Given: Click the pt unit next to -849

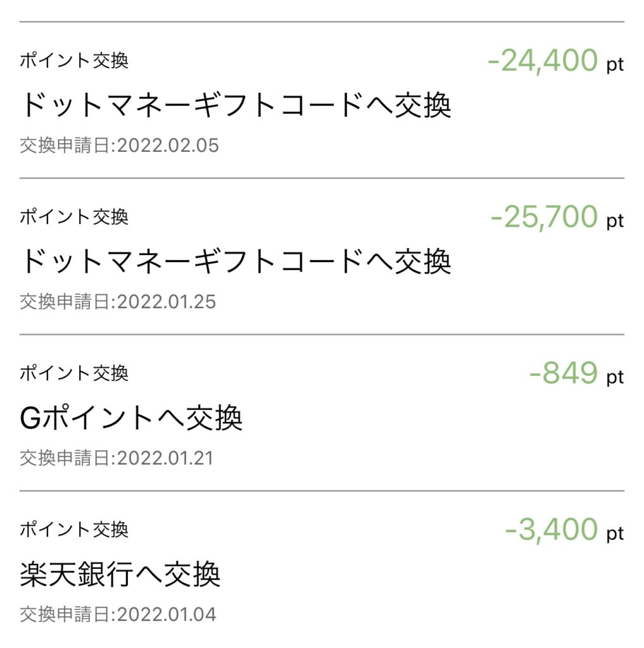Looking at the screenshot, I should point(615,377).
